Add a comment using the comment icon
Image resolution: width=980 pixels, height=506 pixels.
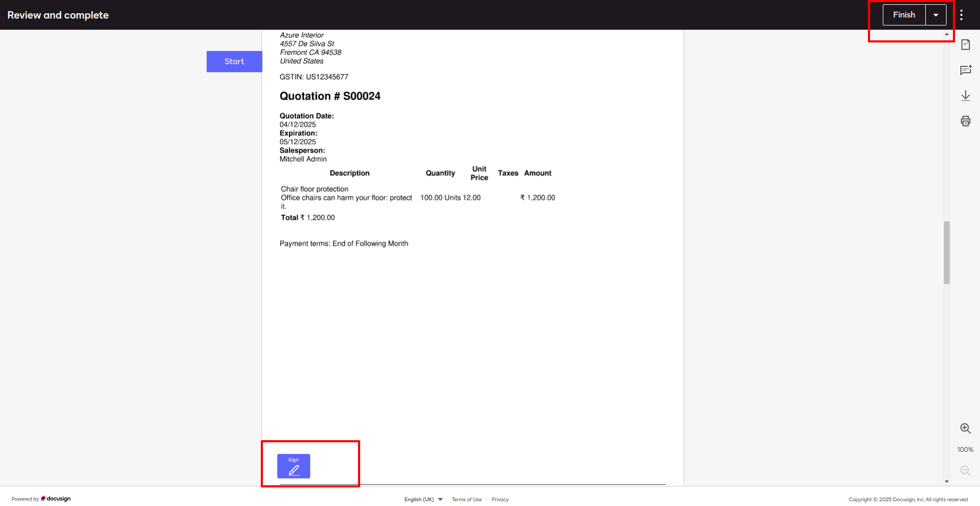pyautogui.click(x=966, y=70)
